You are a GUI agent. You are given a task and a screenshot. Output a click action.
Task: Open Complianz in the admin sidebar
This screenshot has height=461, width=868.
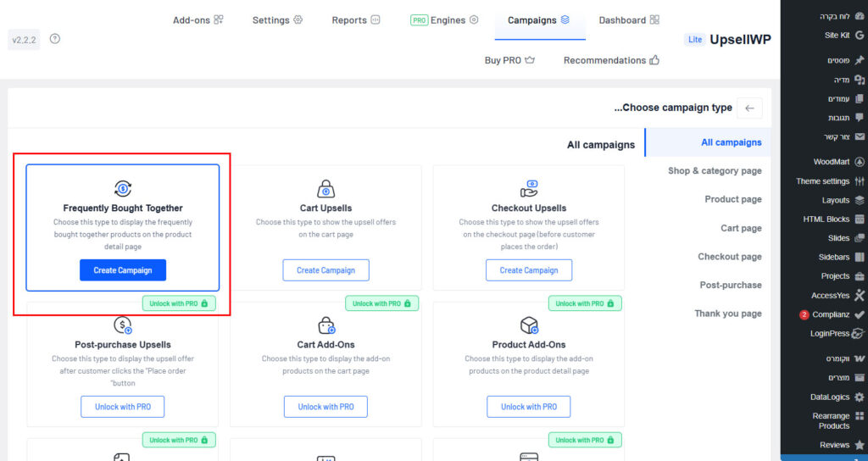pyautogui.click(x=830, y=314)
